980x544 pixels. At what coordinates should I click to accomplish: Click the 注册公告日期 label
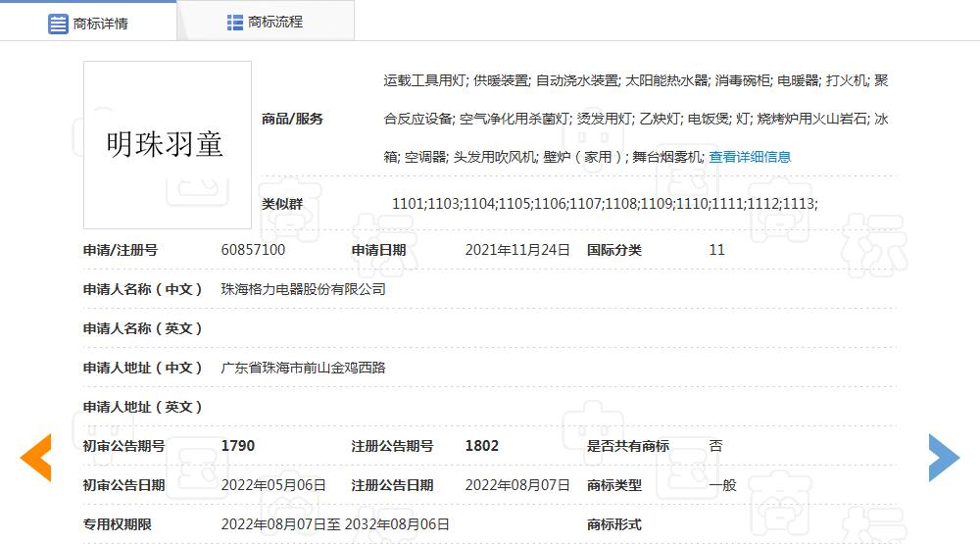click(x=393, y=485)
